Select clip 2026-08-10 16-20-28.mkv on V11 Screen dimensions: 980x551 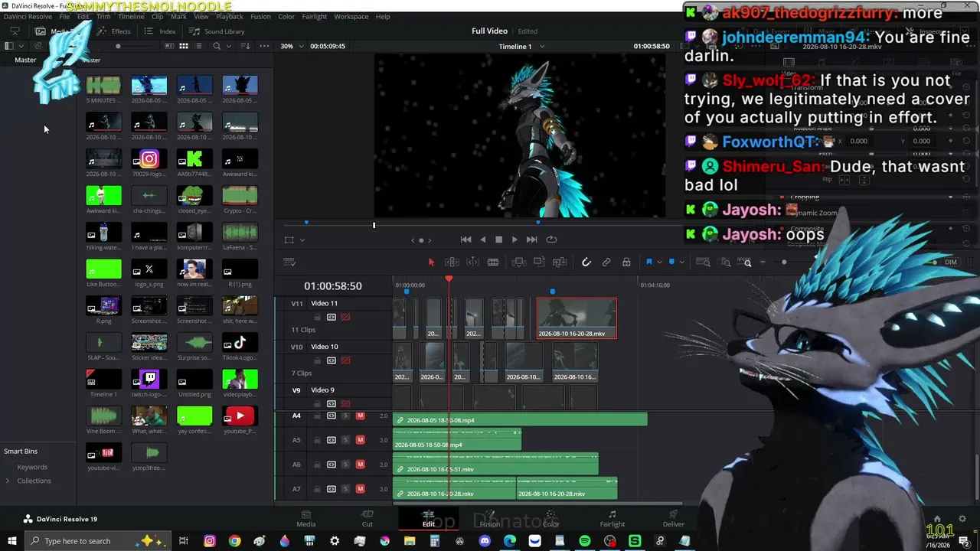click(x=577, y=318)
